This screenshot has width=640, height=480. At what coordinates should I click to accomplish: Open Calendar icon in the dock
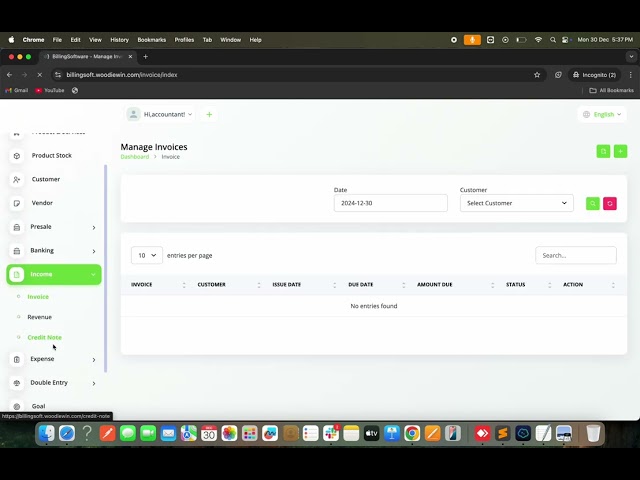209,433
